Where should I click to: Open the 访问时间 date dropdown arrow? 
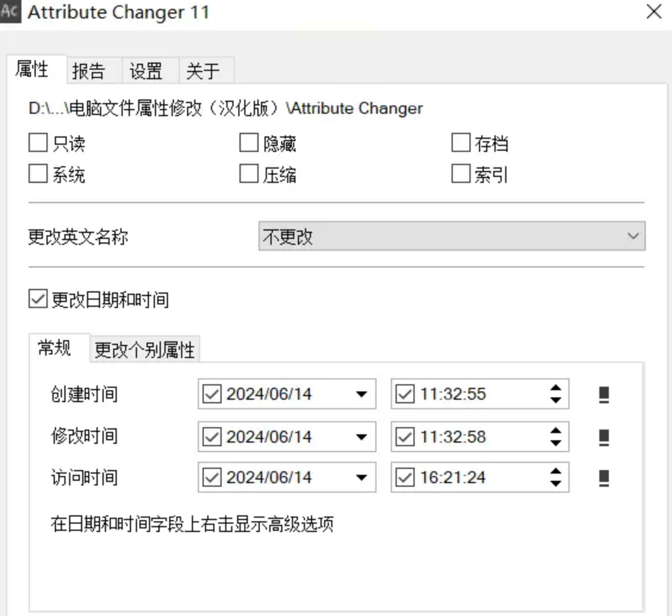[x=361, y=478]
